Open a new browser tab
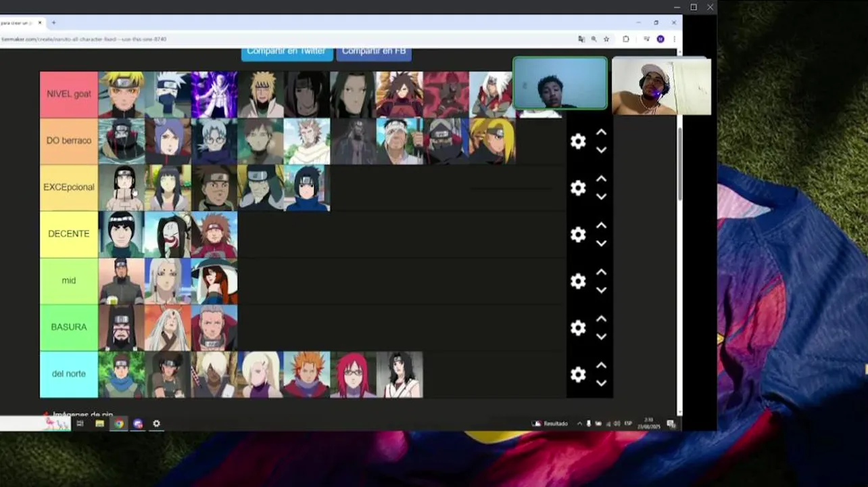 coord(53,23)
